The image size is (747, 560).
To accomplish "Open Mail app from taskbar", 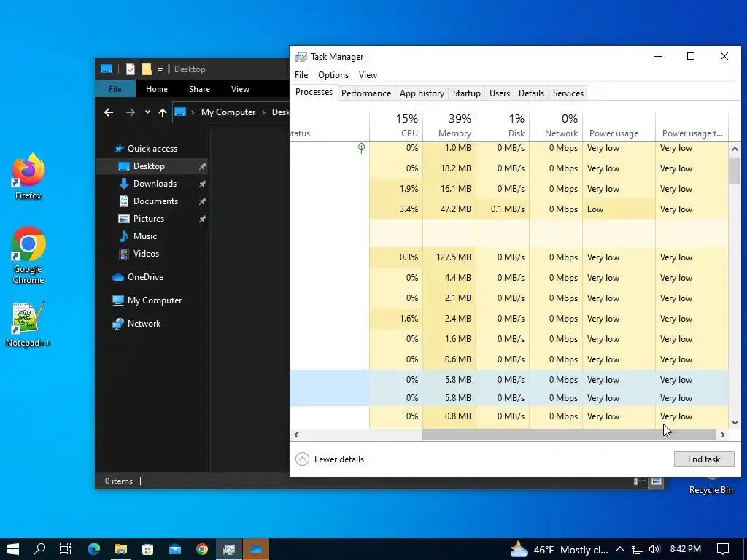I will click(x=175, y=549).
